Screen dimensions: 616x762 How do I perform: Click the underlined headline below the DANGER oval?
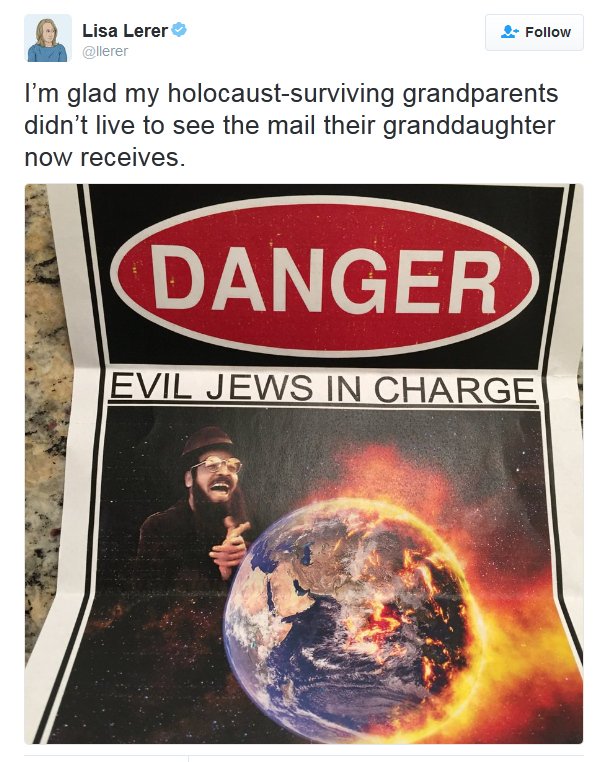point(323,388)
